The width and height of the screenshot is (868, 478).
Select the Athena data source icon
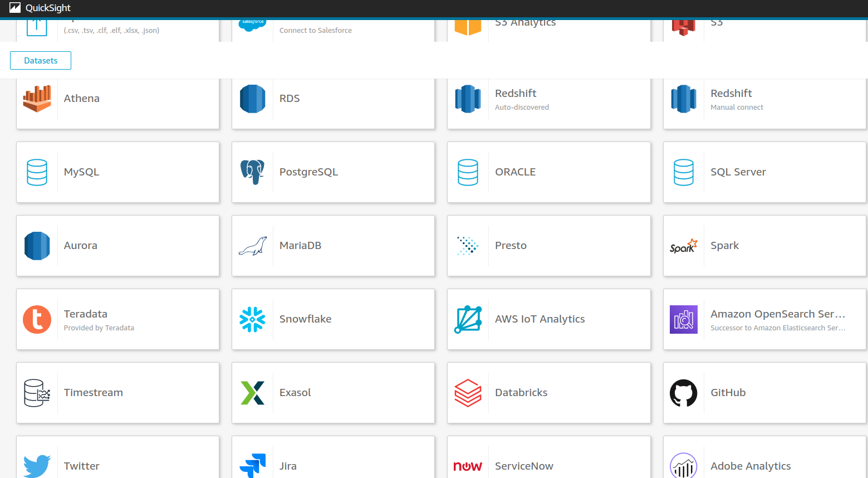pyautogui.click(x=37, y=99)
